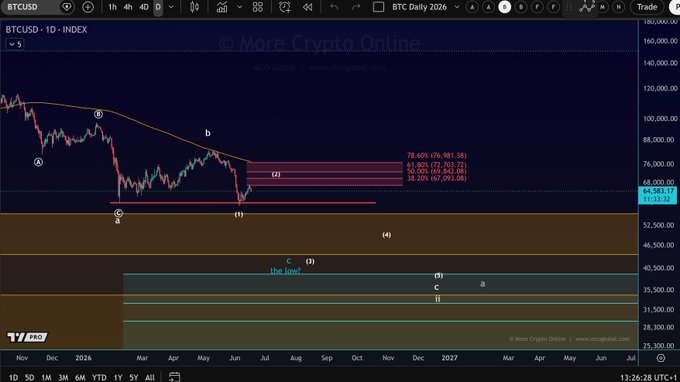680x382 pixels.
Task: Open the indicator templates grid icon
Action: tap(258, 7)
